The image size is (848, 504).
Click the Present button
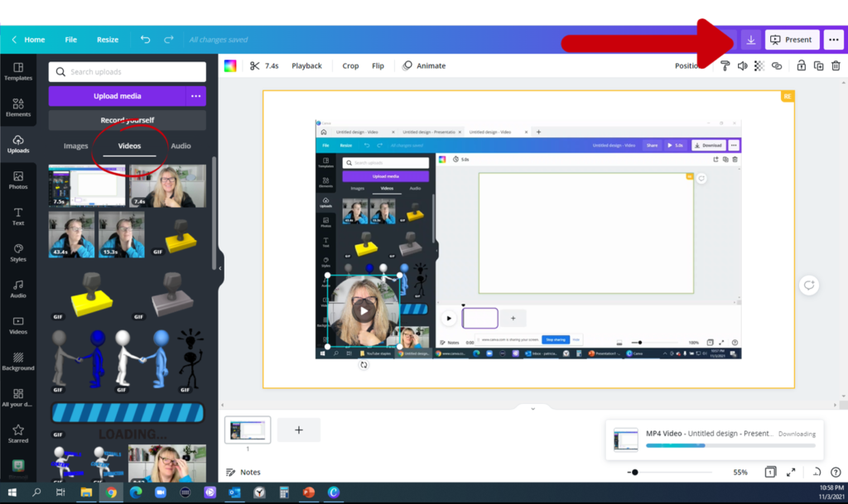click(x=792, y=39)
